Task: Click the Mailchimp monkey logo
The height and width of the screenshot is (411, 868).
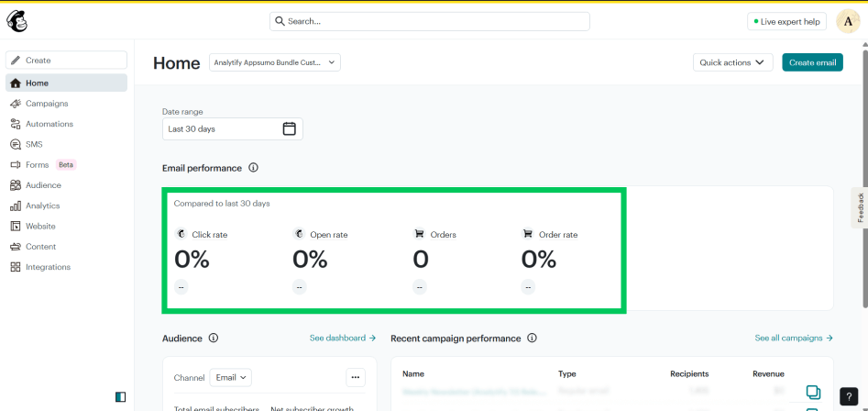Action: tap(16, 22)
